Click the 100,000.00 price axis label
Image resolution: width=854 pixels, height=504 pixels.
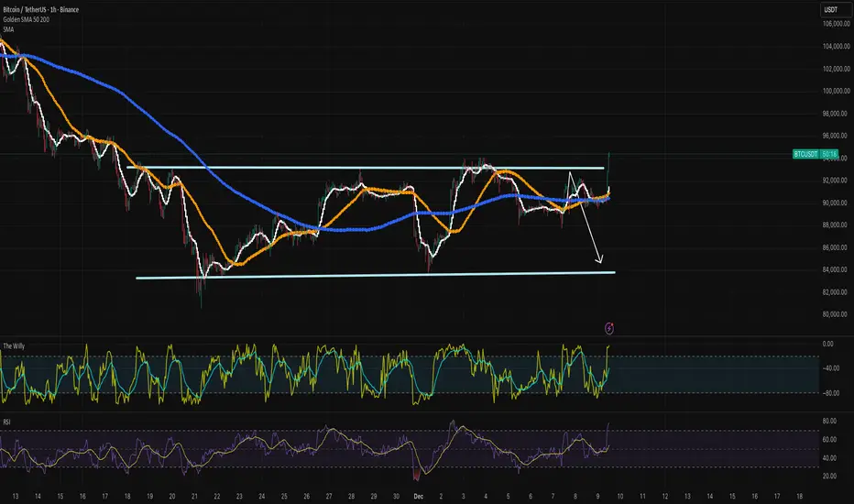click(x=835, y=91)
